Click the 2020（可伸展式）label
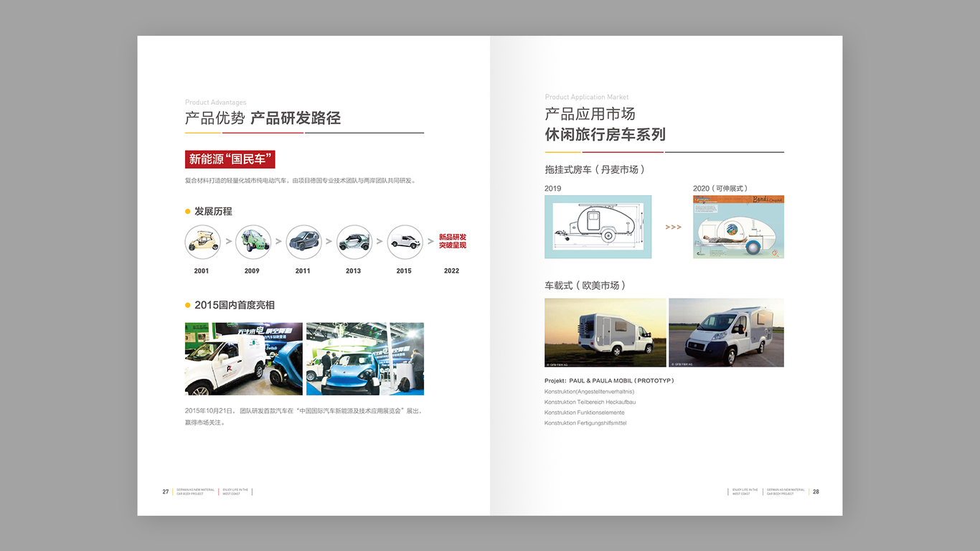The height and width of the screenshot is (551, 980). pos(722,189)
